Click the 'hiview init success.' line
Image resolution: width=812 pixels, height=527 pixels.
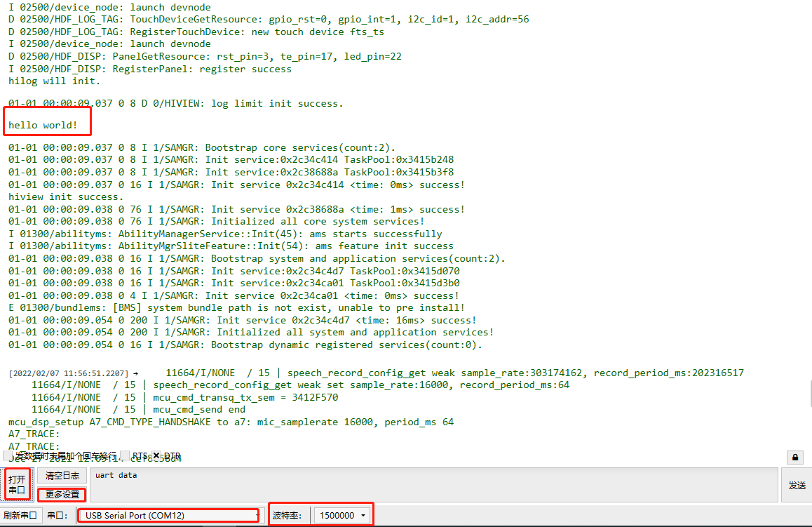(66, 197)
